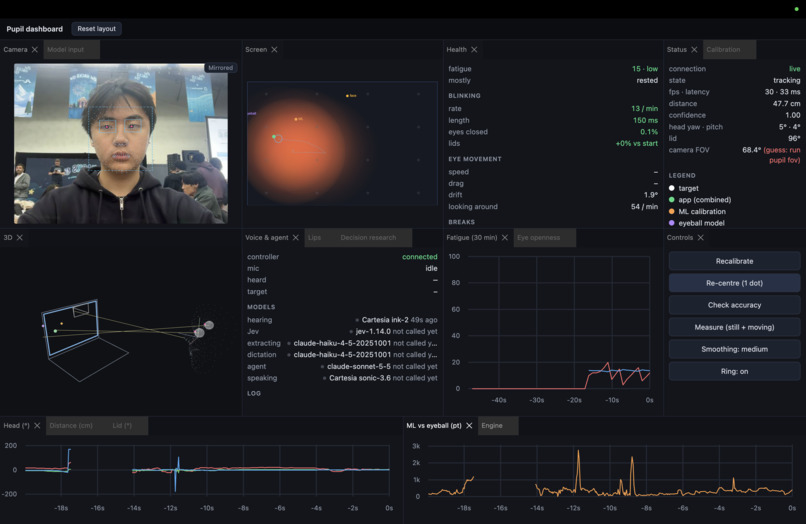Screen dimensions: 806x524
Task: Click the purple eyeball model legend dot
Action: coord(671,223)
